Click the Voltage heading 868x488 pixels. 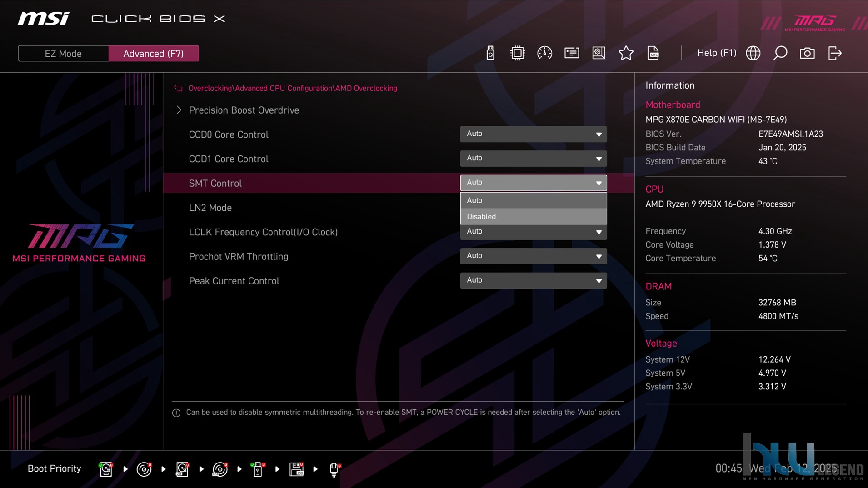coord(661,344)
